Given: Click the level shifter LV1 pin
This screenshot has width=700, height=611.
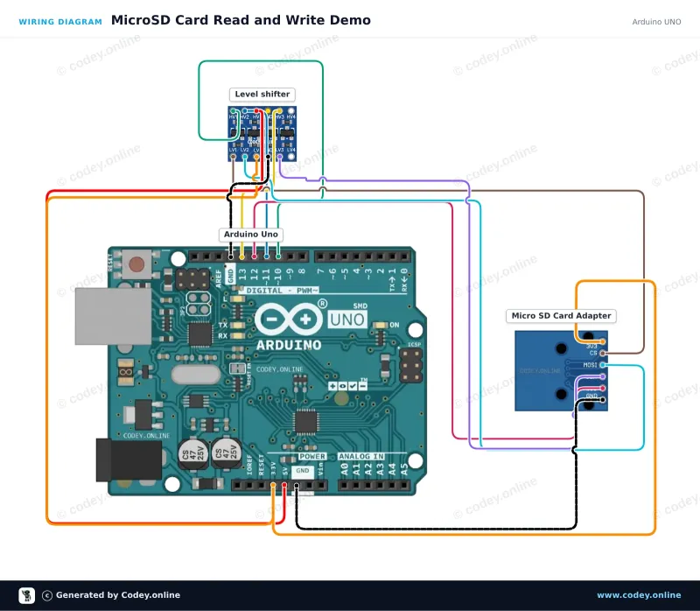Looking at the screenshot, I should [233, 157].
